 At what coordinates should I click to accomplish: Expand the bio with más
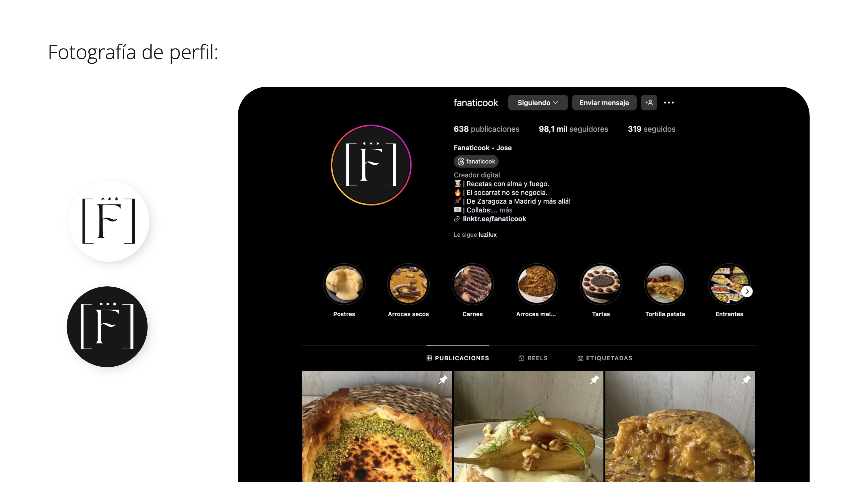coord(506,210)
